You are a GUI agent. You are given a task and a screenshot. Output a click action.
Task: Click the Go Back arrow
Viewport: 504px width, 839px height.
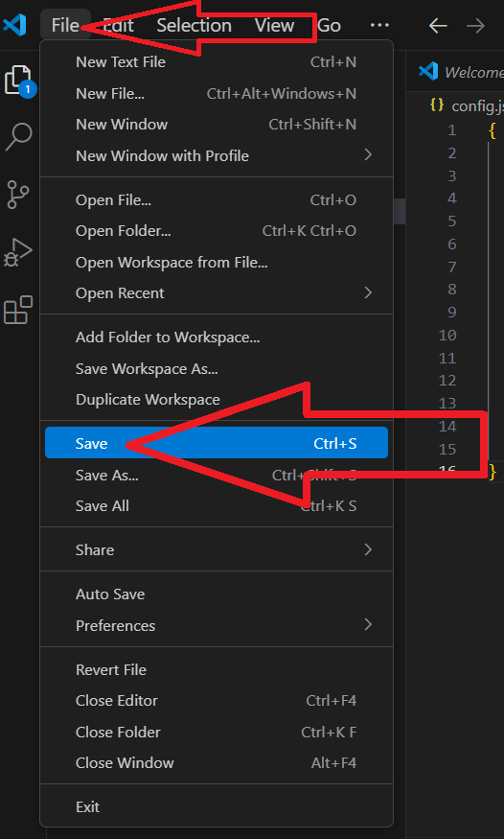point(438,25)
